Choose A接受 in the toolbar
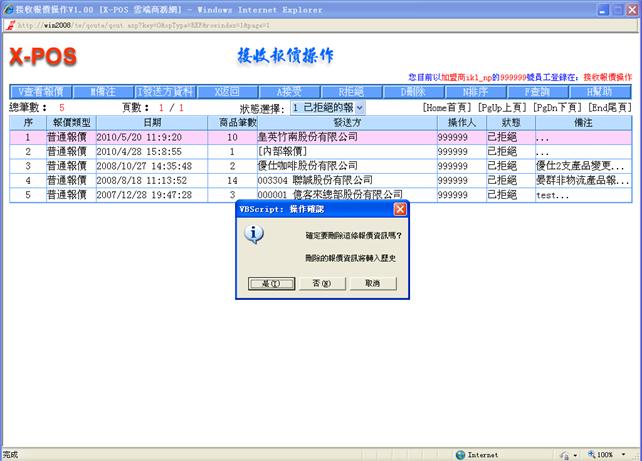Viewport: 642px width, 461px height. click(290, 91)
